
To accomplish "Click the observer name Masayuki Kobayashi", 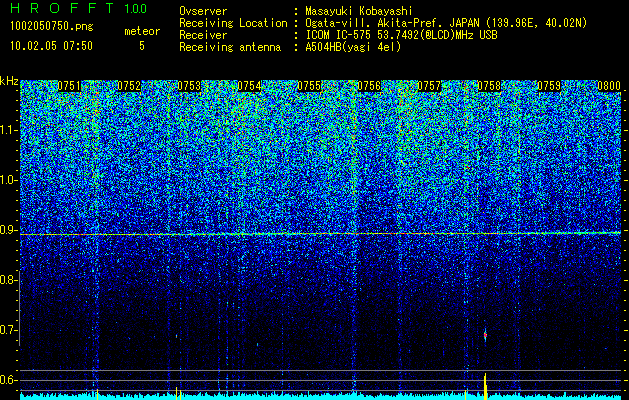I will point(358,11).
